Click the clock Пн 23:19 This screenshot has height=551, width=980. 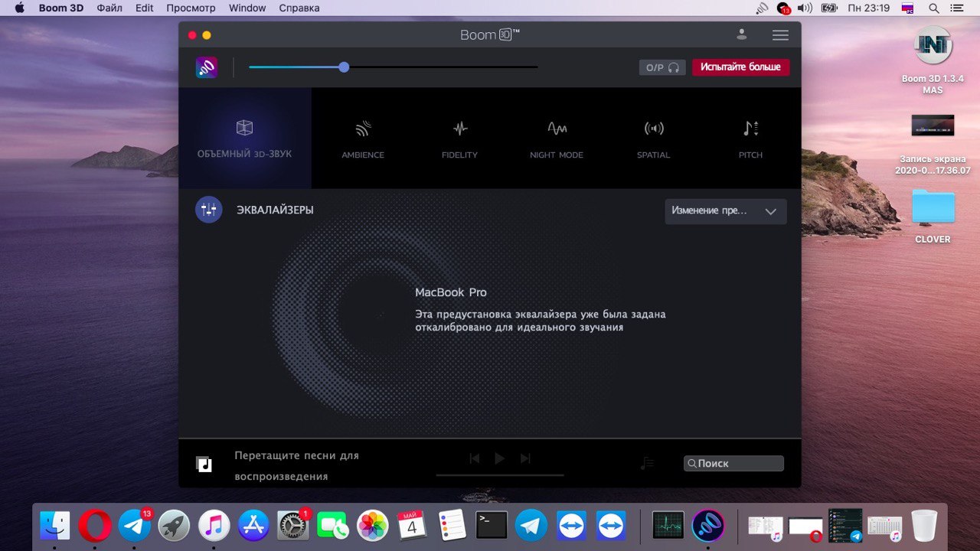(868, 8)
